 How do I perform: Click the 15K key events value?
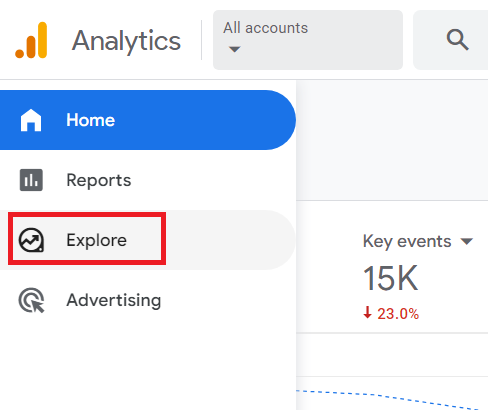coord(390,278)
